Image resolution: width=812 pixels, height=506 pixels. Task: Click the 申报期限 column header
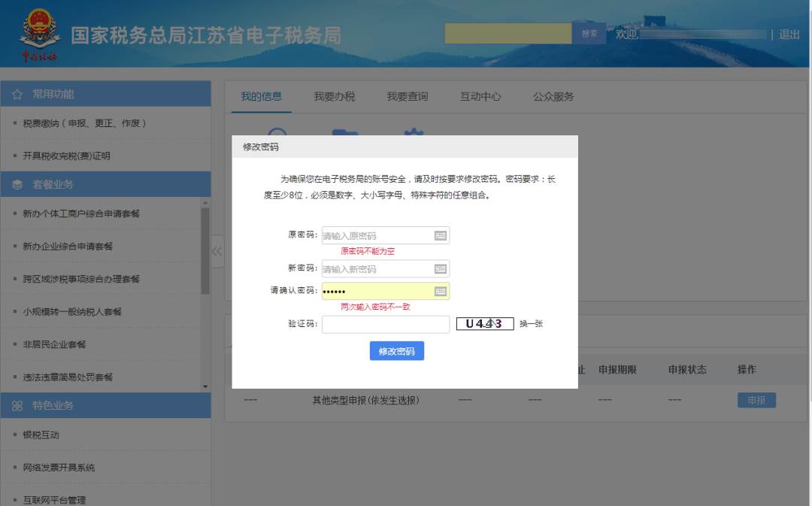617,370
